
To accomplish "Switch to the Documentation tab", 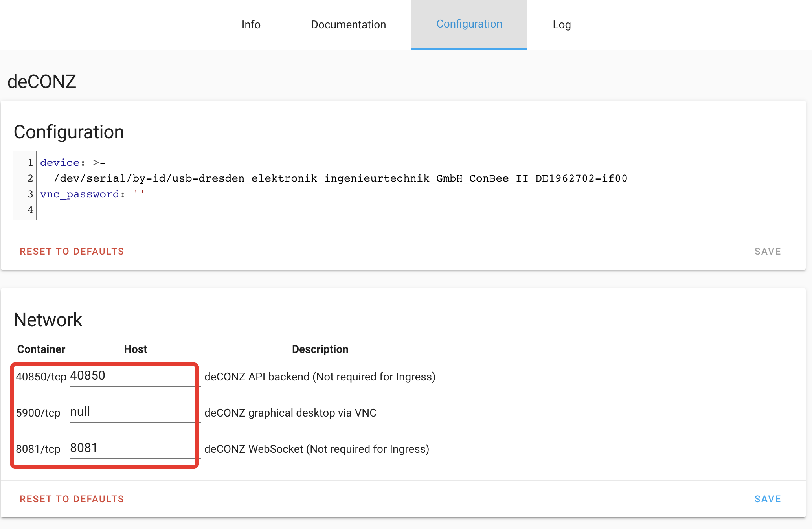I will click(x=348, y=24).
